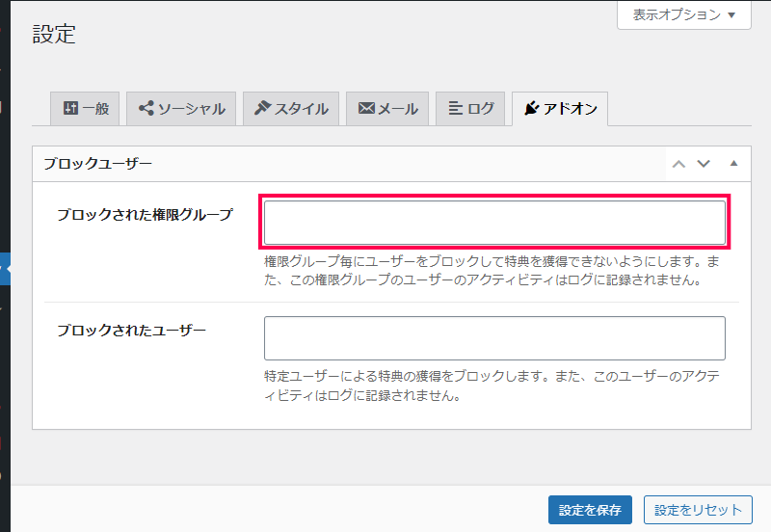Image resolution: width=771 pixels, height=532 pixels.
Task: Open the 一般 settings tab
Action: 85,108
